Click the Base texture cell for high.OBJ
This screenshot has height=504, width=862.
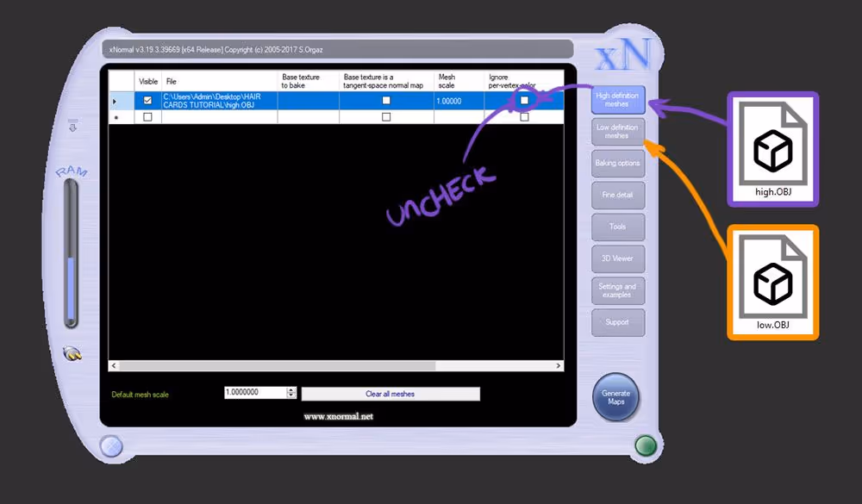click(309, 101)
